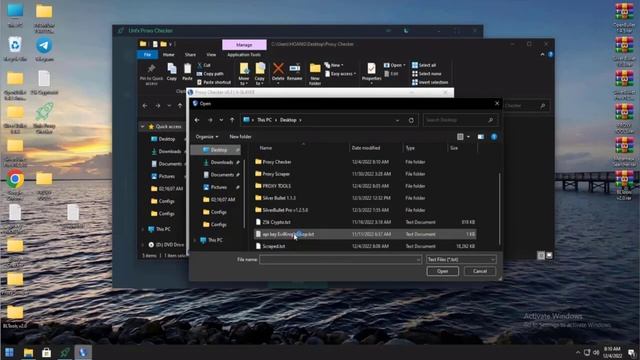Click Cut in the Explorer ribbon
Image resolution: width=640 pixels, height=360 pixels.
(204, 65)
